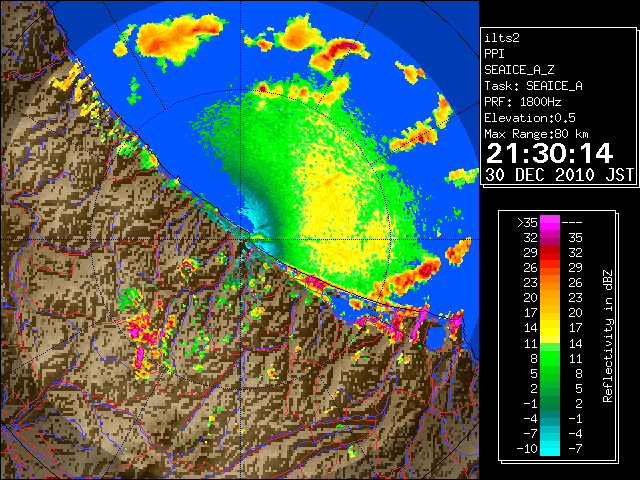640x480 pixels.
Task: Click the magenta >35 legend swatch
Action: [x=550, y=222]
